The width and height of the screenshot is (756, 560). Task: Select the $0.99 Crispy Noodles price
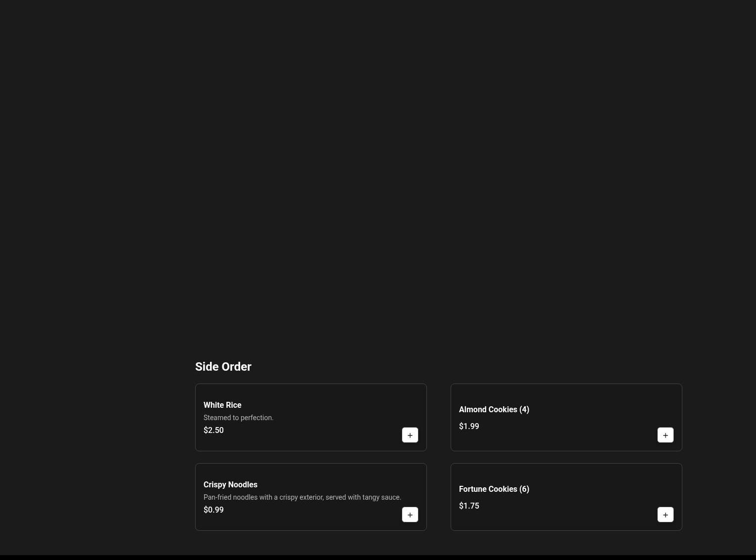coord(213,510)
